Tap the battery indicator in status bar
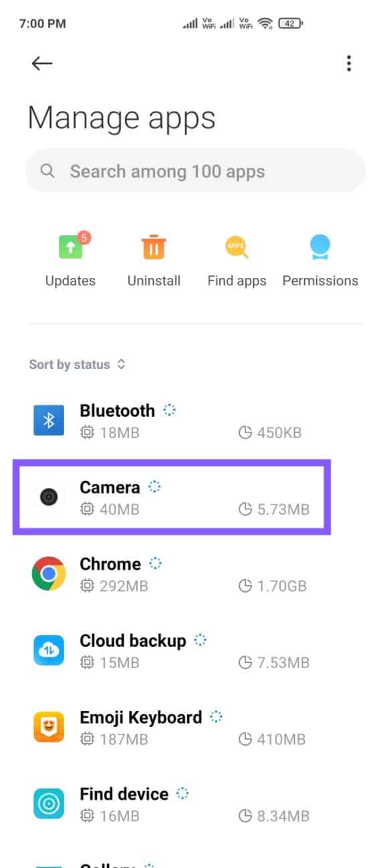The height and width of the screenshot is (868, 391). click(x=291, y=23)
